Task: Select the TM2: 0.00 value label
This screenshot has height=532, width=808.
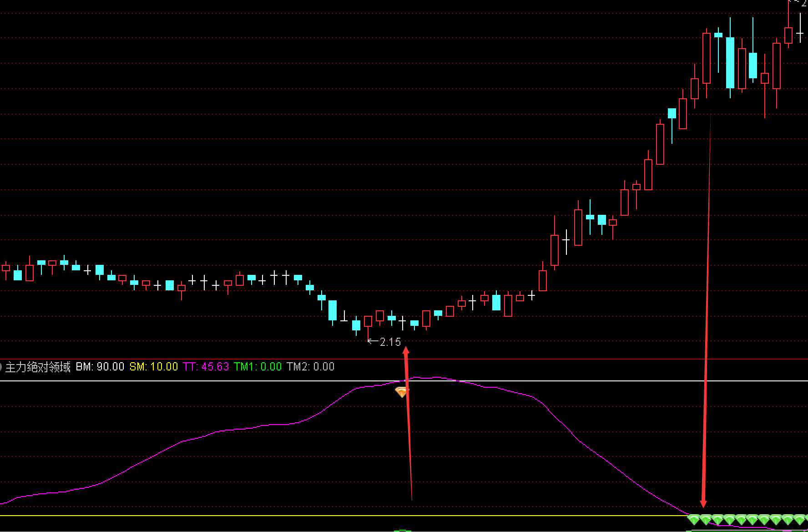Action: (311, 367)
